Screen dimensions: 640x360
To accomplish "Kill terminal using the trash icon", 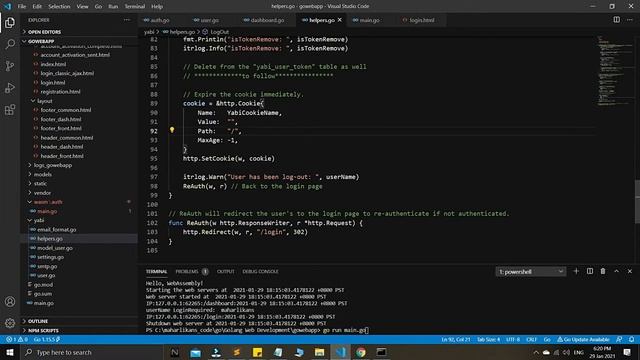I will coord(603,271).
